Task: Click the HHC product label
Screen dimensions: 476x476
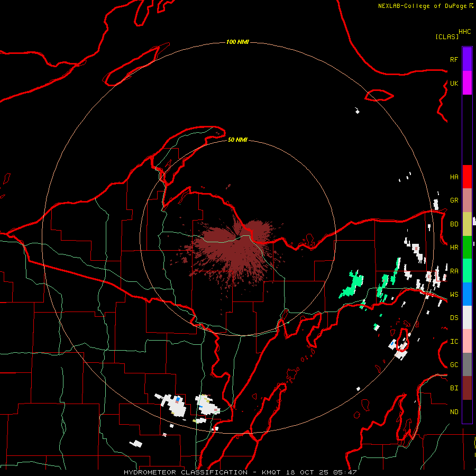Action: [x=464, y=32]
